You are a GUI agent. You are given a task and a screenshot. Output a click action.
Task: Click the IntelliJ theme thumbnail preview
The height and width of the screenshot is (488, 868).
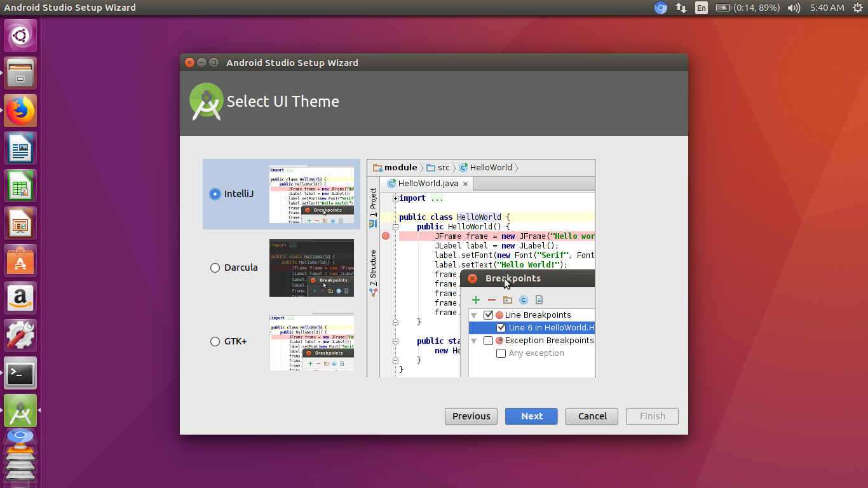(x=311, y=194)
